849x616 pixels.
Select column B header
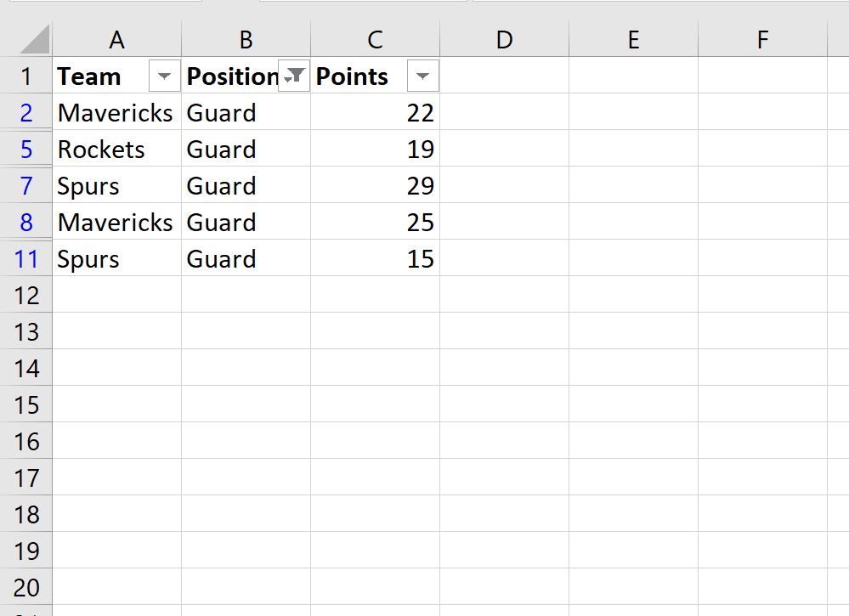pyautogui.click(x=246, y=39)
